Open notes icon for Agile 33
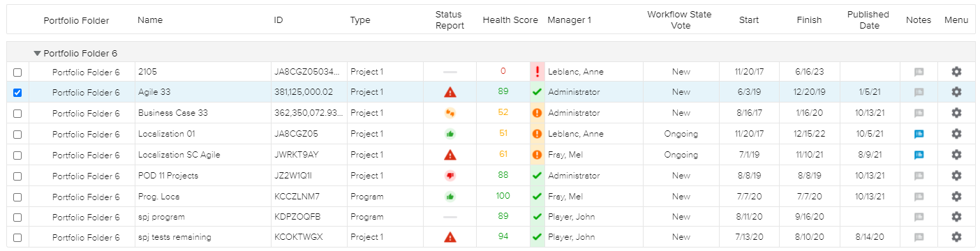This screenshot has width=980, height=251. (919, 92)
